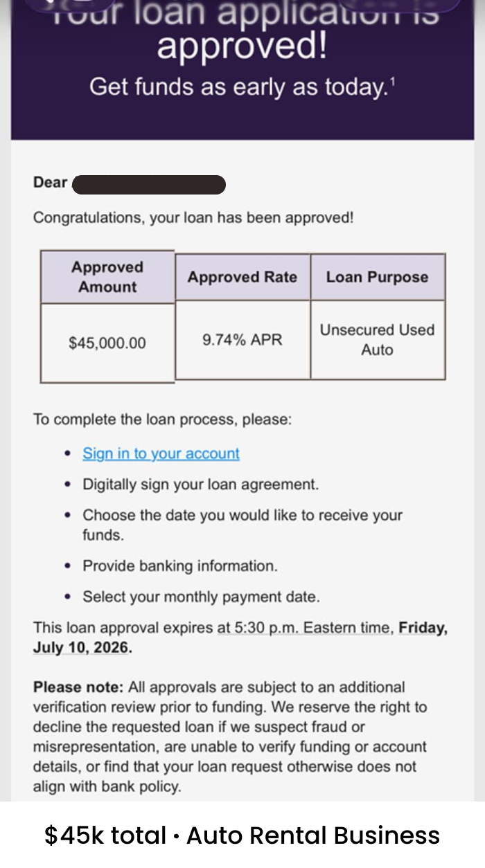Tap 'Choose the date' bullet item
Viewport: 485px width, 868px height.
tap(242, 525)
